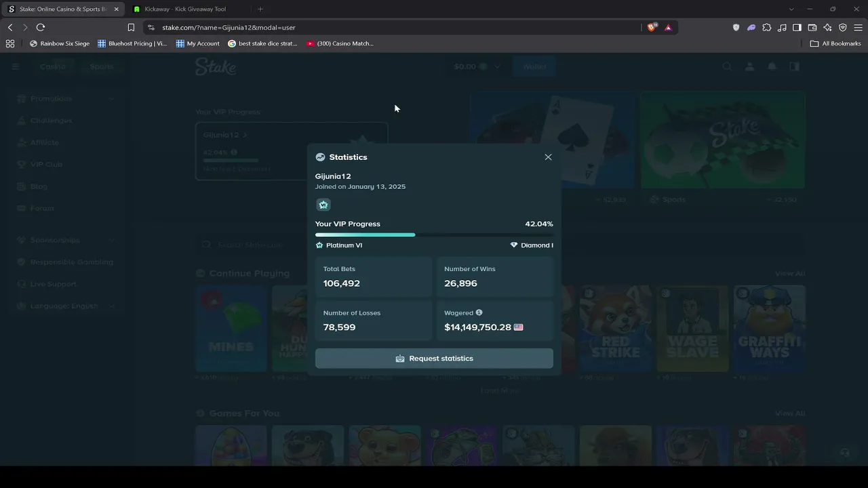This screenshot has width=868, height=488.
Task: Open the My Account bookmark
Action: coord(197,43)
